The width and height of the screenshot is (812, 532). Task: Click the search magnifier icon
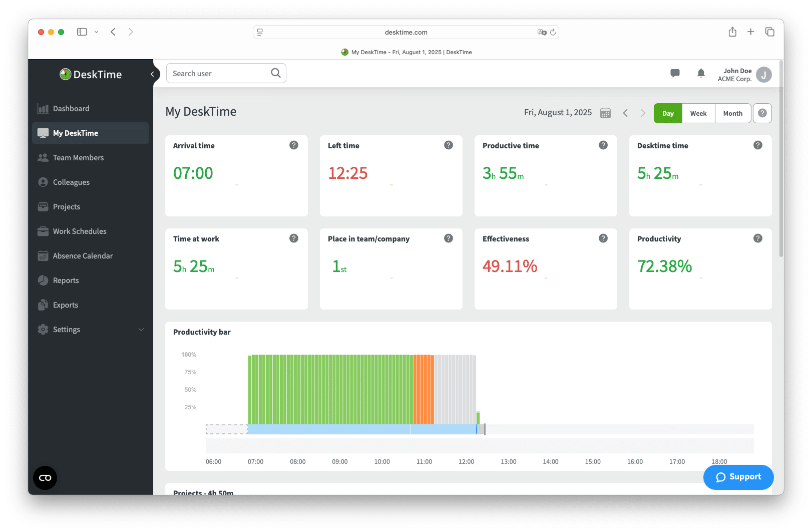(x=276, y=73)
